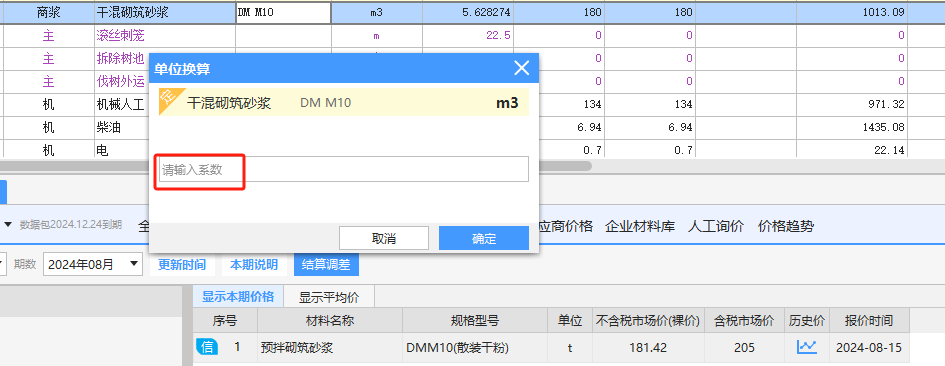Click the 结算调差 button
The image size is (945, 366).
click(x=326, y=265)
